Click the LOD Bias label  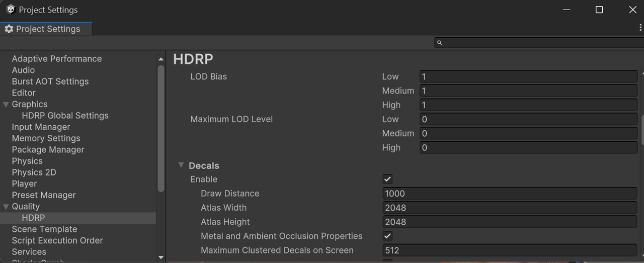click(208, 76)
